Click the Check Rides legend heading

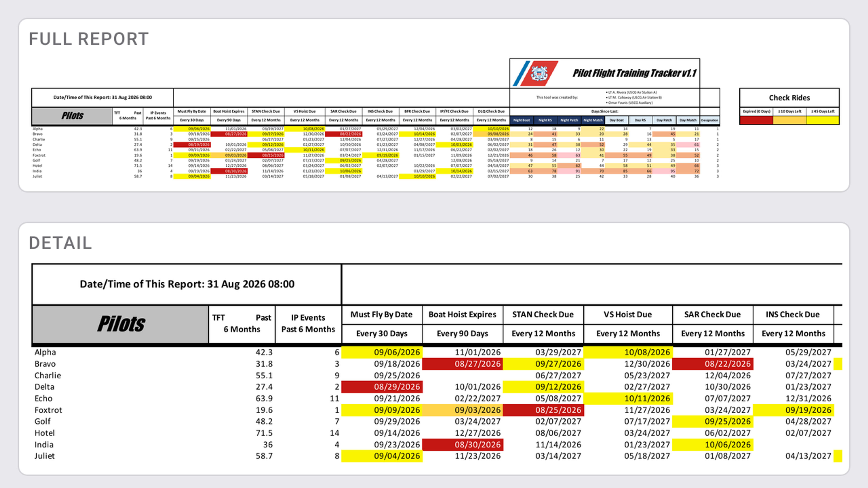point(789,98)
